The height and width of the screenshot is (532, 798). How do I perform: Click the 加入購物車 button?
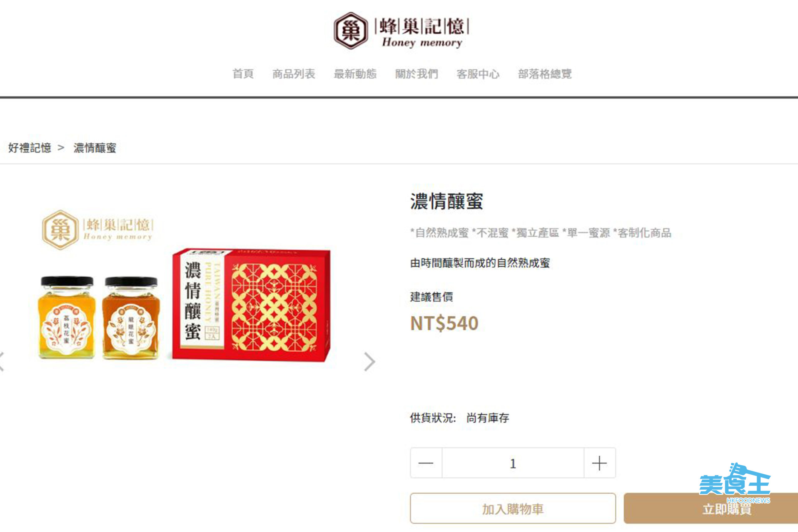point(513,509)
